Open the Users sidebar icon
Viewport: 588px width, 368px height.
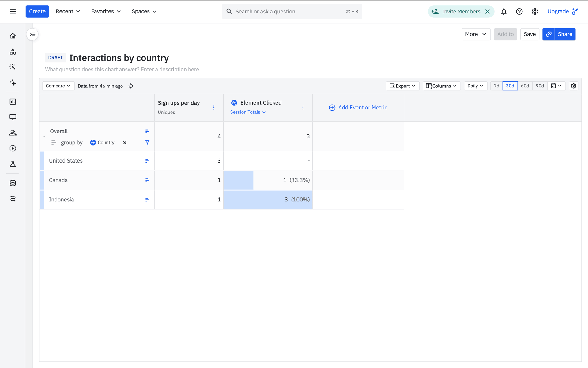tap(13, 133)
